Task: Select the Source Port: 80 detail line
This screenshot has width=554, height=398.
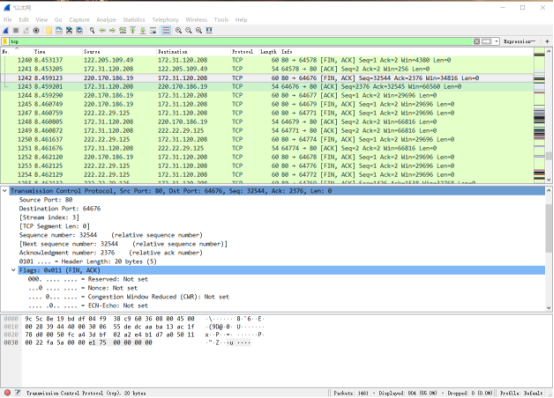Action: click(x=46, y=200)
